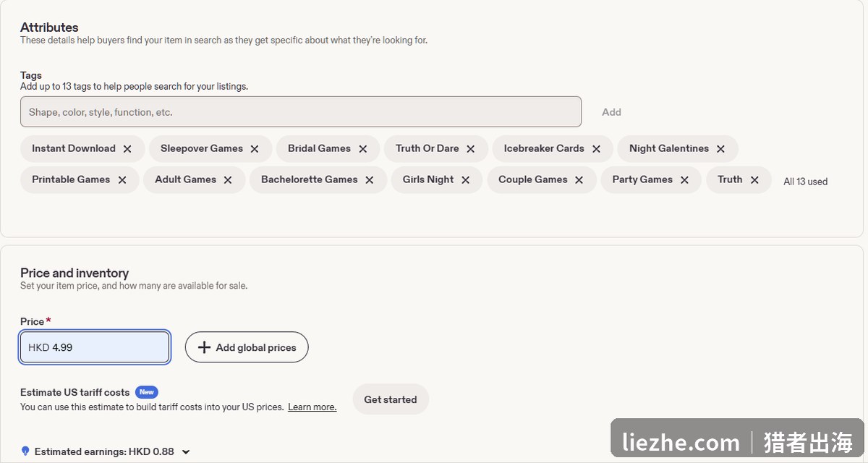Remove the Bridal Games tag

363,149
